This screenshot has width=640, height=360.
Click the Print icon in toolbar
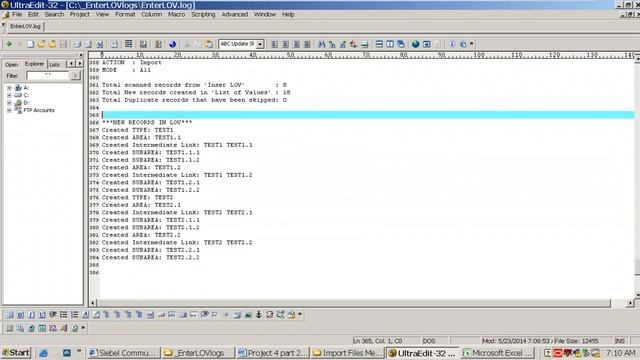click(x=77, y=44)
